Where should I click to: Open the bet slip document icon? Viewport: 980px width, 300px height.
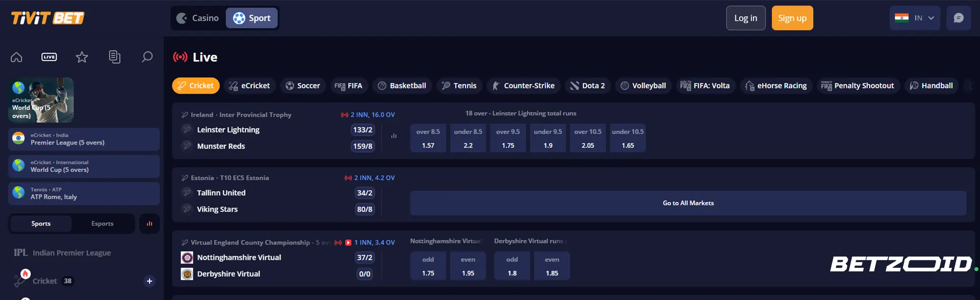(x=115, y=57)
